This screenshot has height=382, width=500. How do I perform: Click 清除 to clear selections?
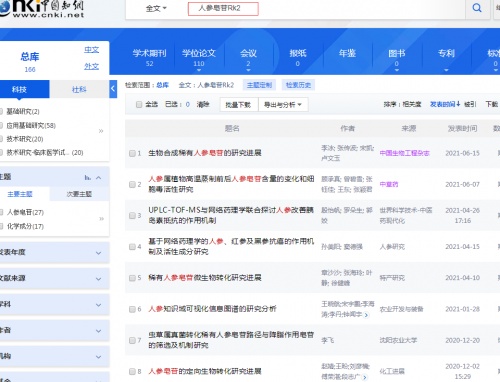pyautogui.click(x=203, y=104)
